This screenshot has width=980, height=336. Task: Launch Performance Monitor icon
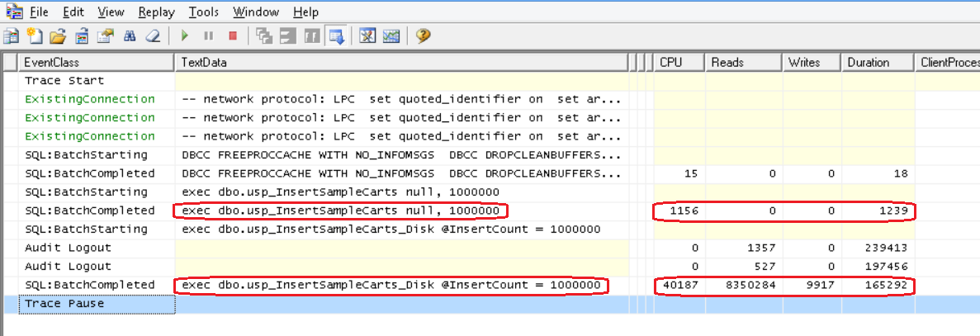[x=391, y=36]
